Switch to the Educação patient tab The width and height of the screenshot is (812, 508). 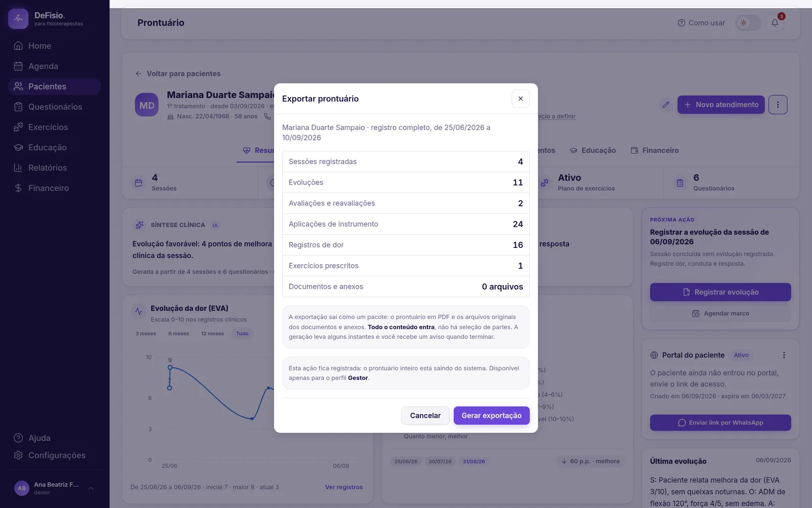coord(593,150)
